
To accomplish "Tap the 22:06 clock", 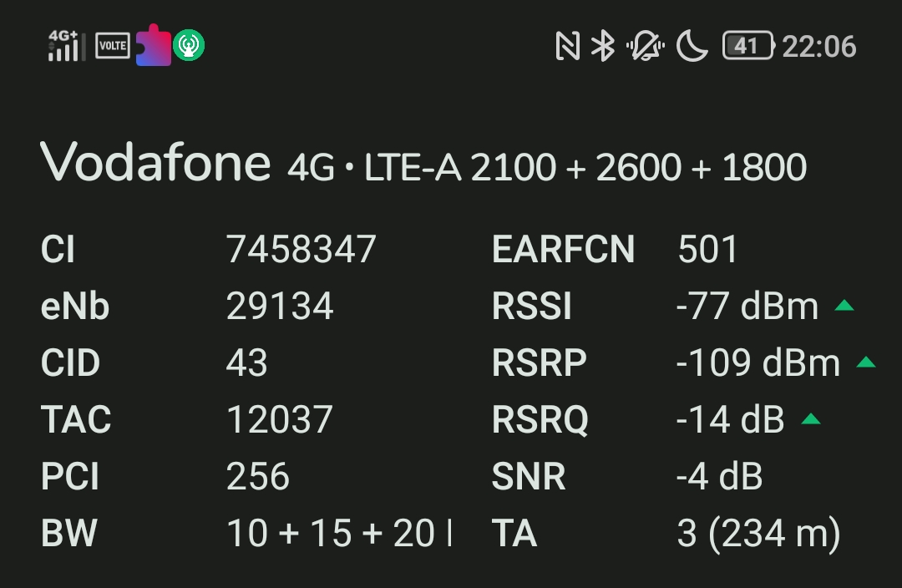I will click(819, 47).
